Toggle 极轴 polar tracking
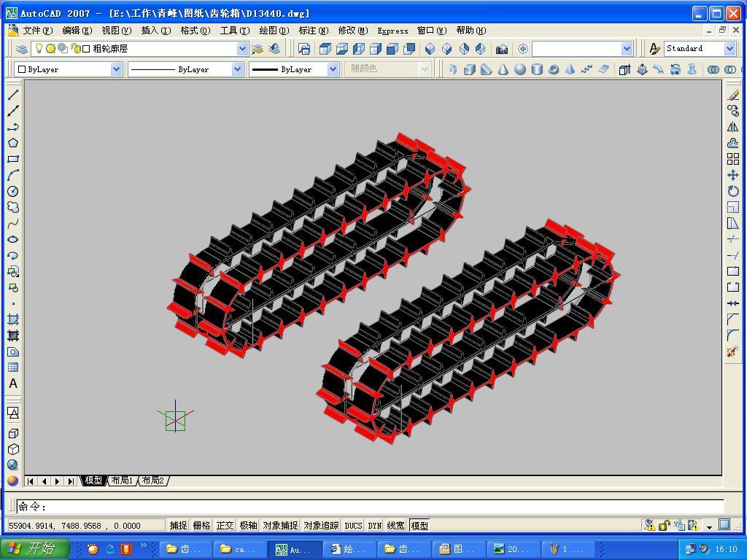Screen dimensions: 747x560 click(x=248, y=525)
